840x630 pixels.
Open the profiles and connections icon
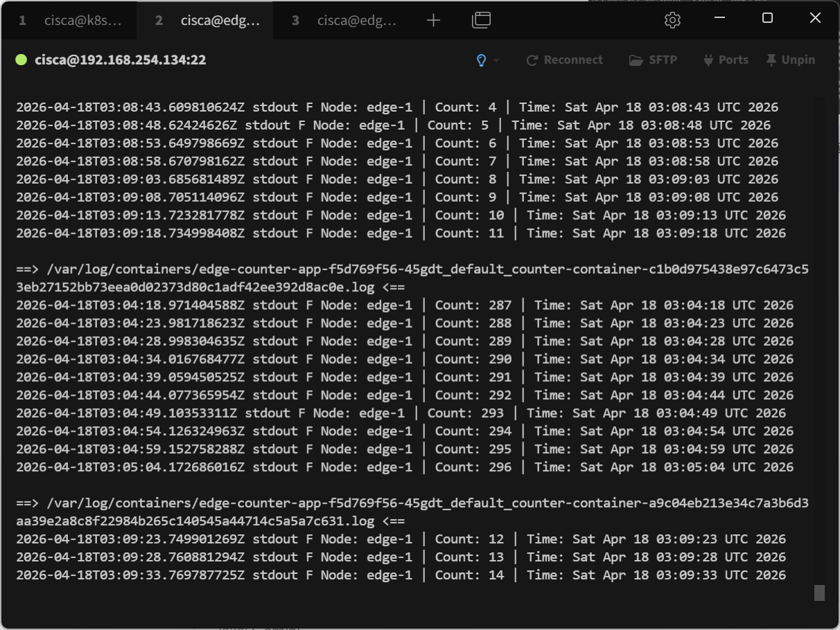(481, 21)
